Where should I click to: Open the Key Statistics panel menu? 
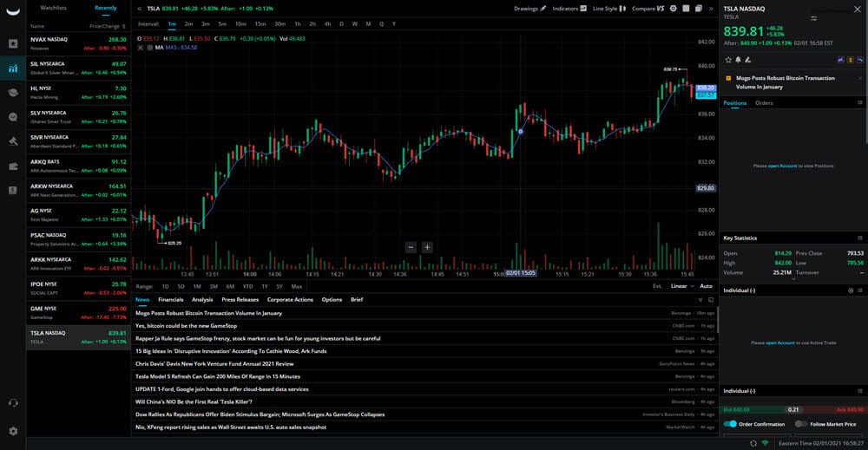(x=859, y=238)
